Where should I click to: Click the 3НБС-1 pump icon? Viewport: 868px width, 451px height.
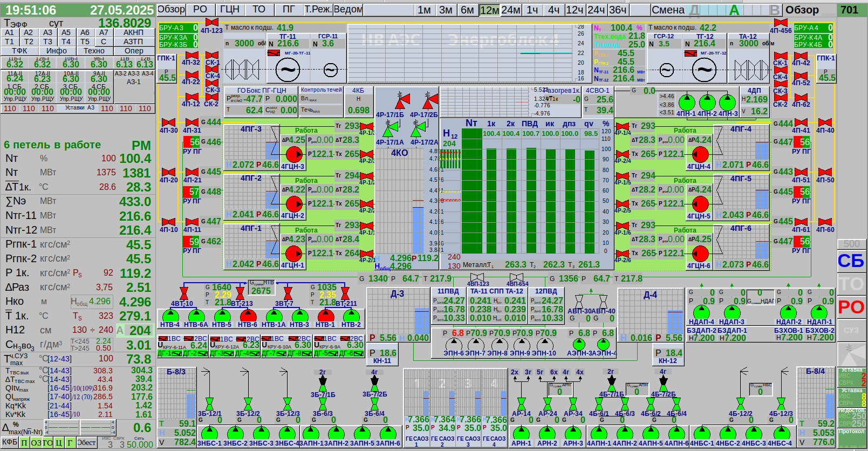pyautogui.click(x=209, y=433)
